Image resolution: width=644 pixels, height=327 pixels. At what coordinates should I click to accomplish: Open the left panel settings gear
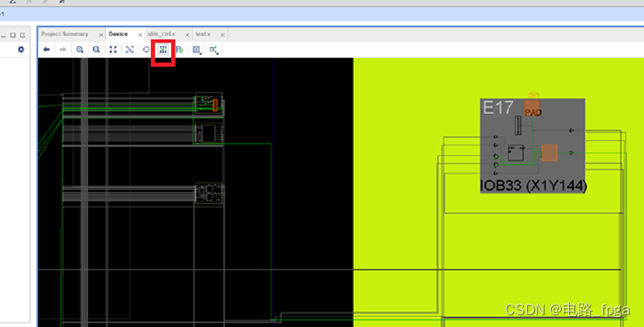[x=21, y=50]
